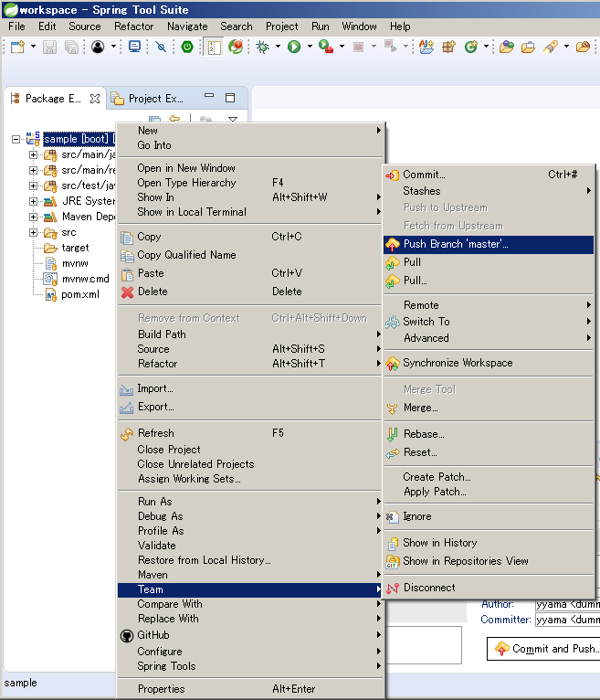Image resolution: width=600 pixels, height=700 pixels.
Task: Open the Refactor menu in the menu bar
Action: point(134,27)
